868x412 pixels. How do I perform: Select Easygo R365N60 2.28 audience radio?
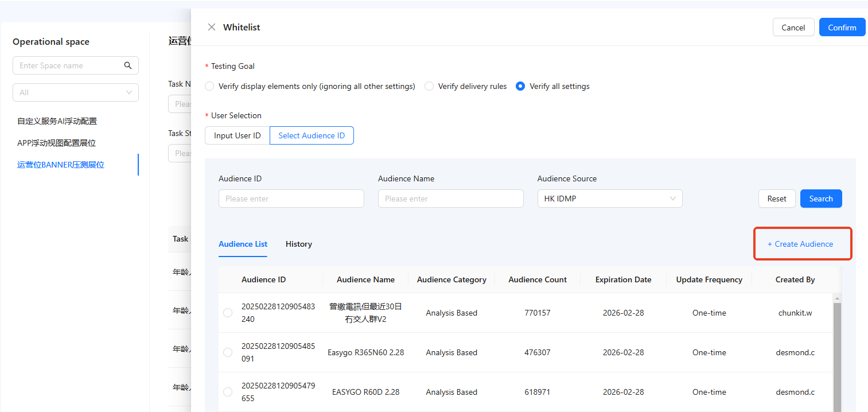click(x=228, y=352)
